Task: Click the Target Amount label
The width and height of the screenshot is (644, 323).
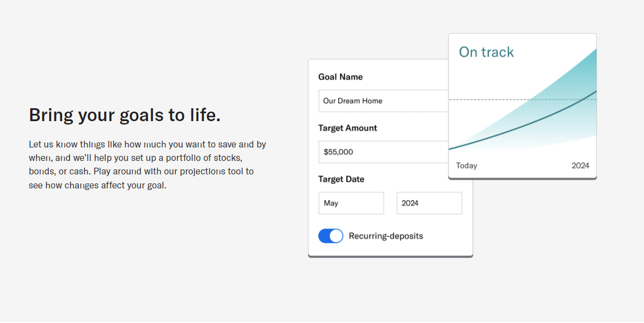Action: pos(347,128)
